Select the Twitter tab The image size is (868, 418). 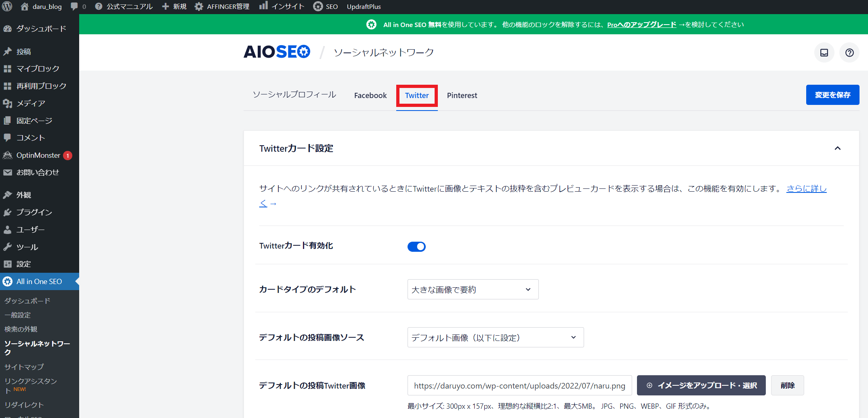(x=417, y=96)
